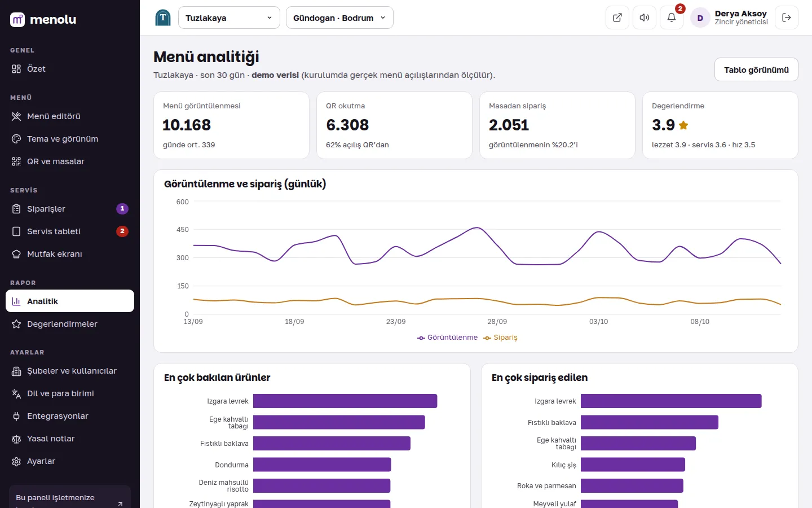812x508 pixels.
Task: Toggle Görüntülenme series in chart legend
Action: point(447,338)
